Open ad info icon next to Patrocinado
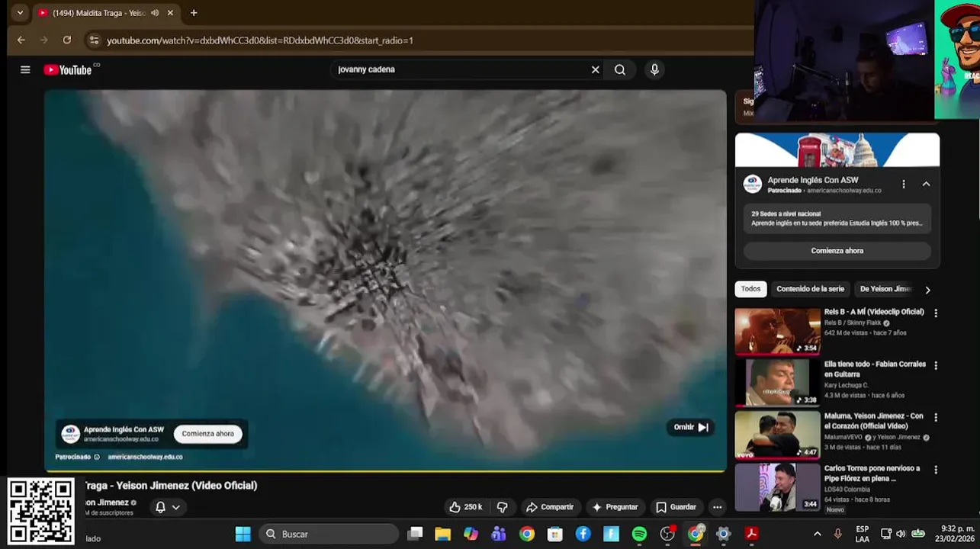 (96, 457)
